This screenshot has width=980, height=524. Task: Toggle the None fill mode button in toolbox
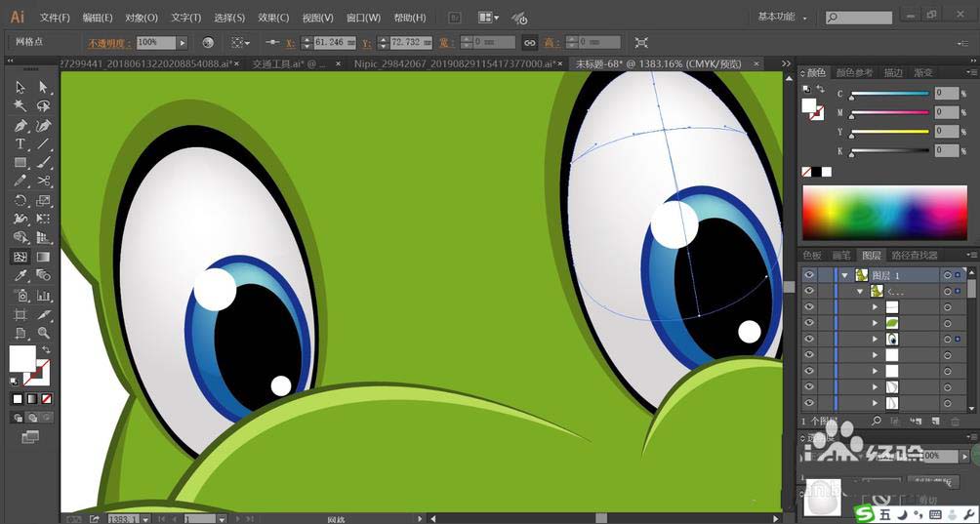pos(46,398)
